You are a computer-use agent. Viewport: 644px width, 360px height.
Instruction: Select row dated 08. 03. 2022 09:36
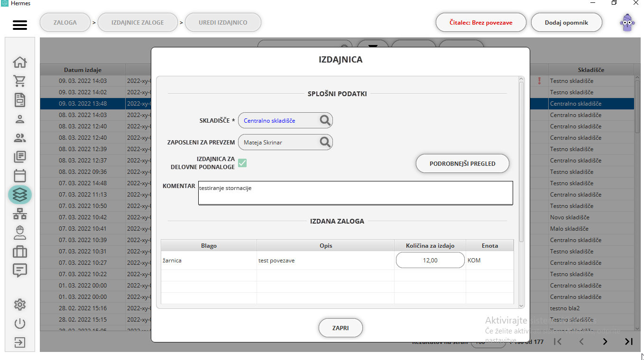pos(83,172)
